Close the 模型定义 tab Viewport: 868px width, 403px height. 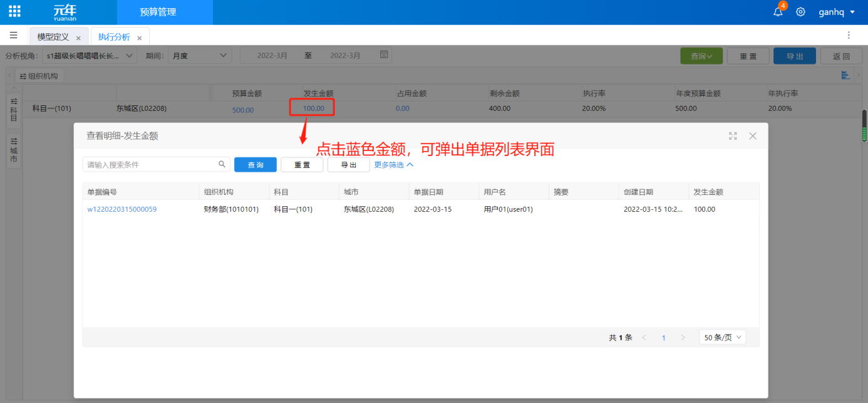[x=78, y=38]
